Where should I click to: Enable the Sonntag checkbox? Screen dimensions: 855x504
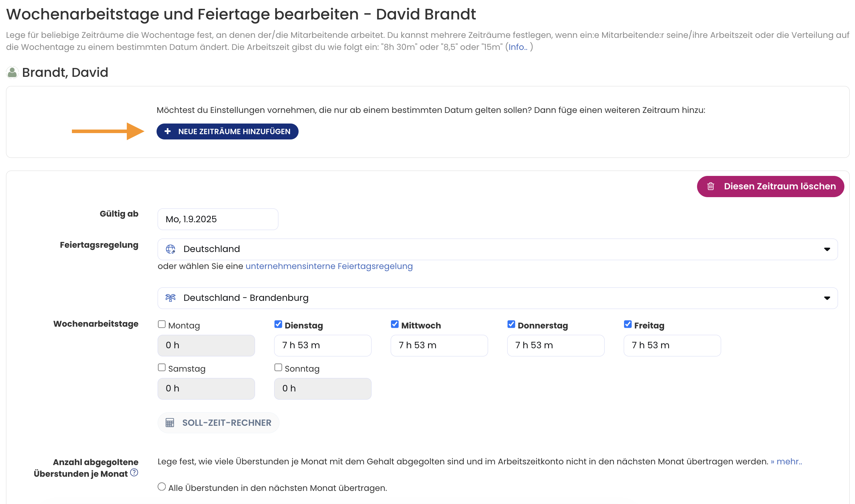click(x=278, y=367)
